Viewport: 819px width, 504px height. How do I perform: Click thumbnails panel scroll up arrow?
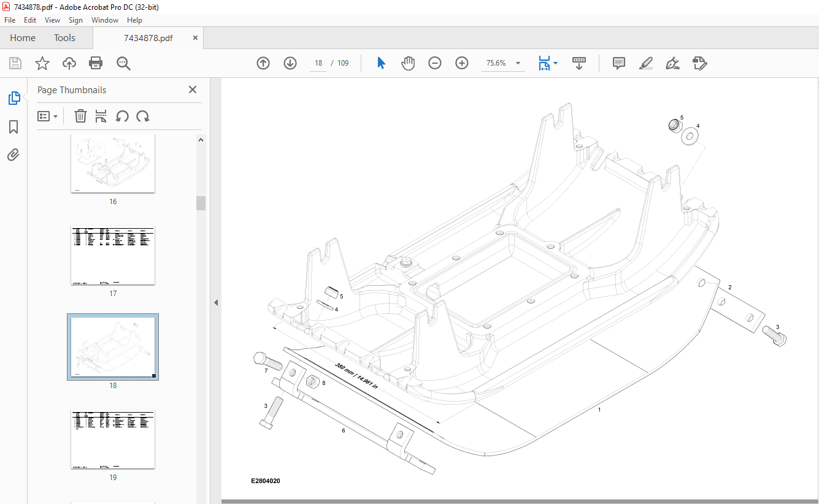pyautogui.click(x=201, y=140)
